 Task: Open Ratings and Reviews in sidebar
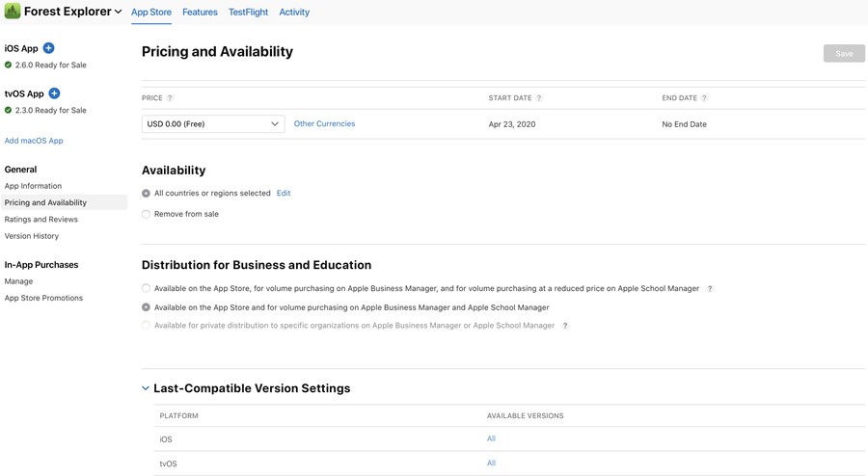(x=41, y=219)
